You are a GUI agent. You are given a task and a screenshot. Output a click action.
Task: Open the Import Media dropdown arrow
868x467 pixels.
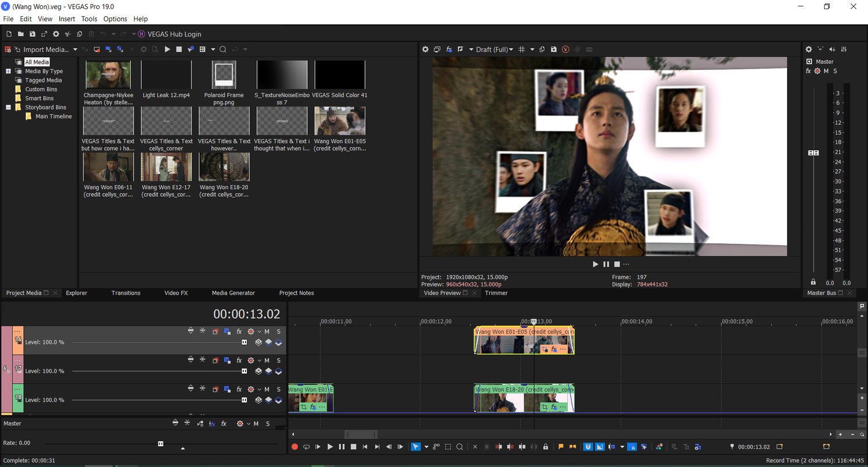pos(75,50)
